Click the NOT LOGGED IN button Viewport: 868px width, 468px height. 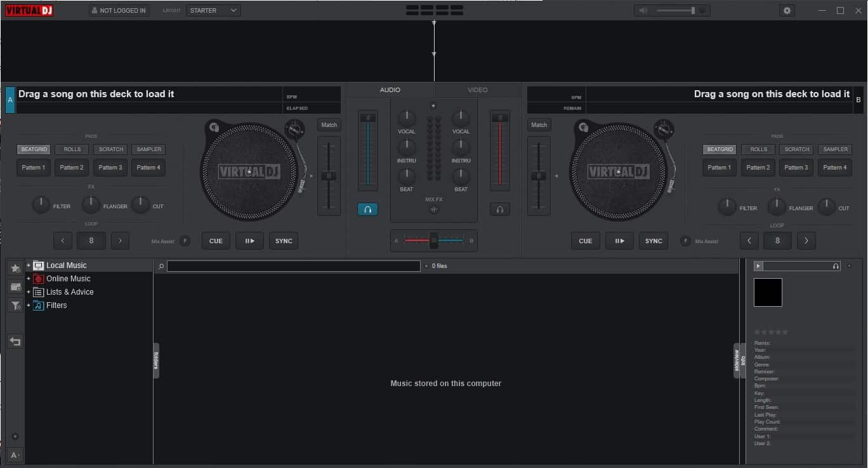click(119, 11)
